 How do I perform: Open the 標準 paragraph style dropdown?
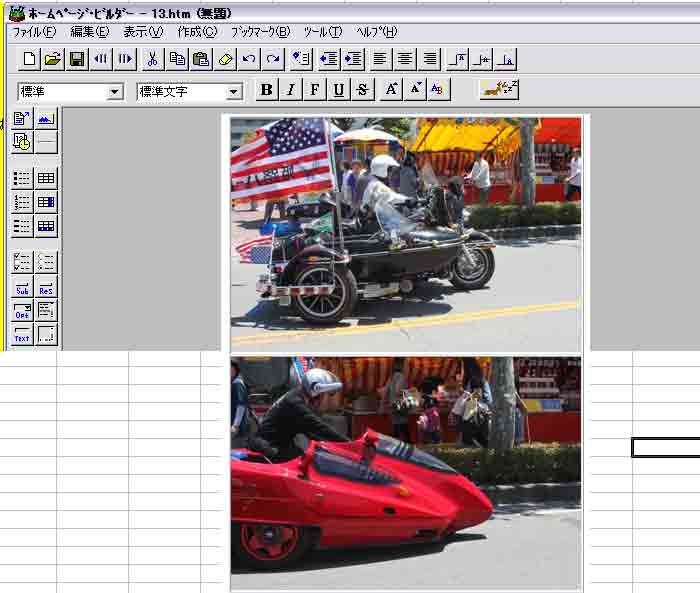coord(115,92)
